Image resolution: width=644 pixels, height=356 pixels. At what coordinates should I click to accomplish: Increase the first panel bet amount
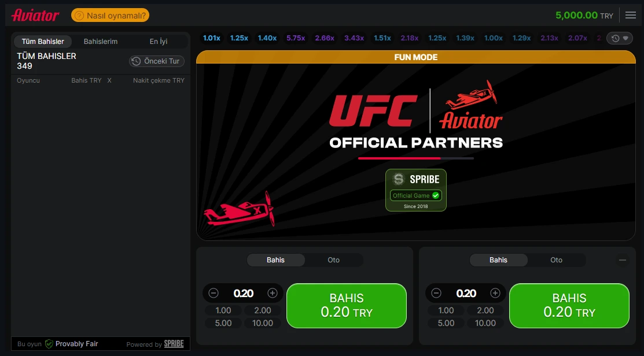pyautogui.click(x=273, y=293)
